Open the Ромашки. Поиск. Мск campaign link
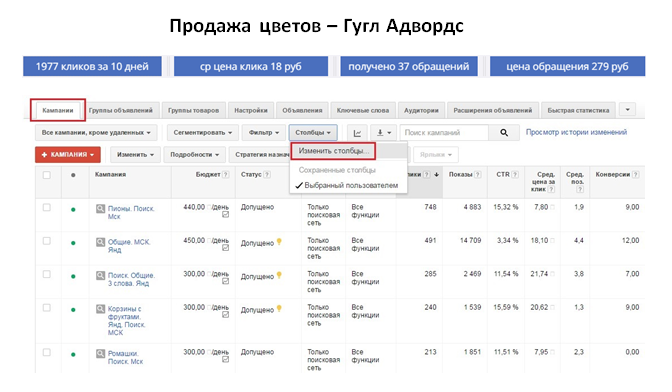The width and height of the screenshot is (672, 392). pos(125,357)
